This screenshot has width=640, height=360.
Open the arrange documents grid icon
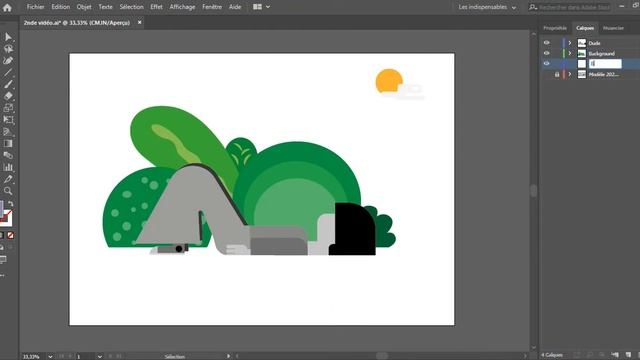coord(257,7)
